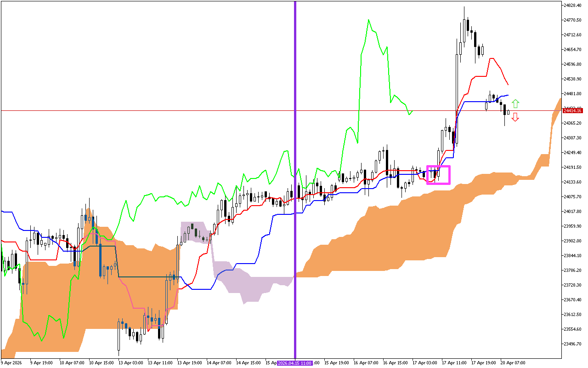588x368 pixels.
Task: Click the 23496.70 price axis label
Action: [x=572, y=344]
